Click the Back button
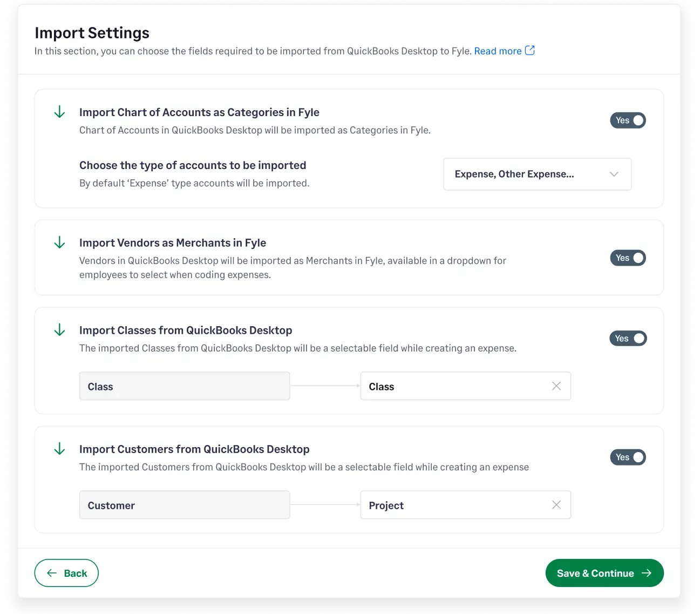This screenshot has width=700, height=614. click(66, 573)
